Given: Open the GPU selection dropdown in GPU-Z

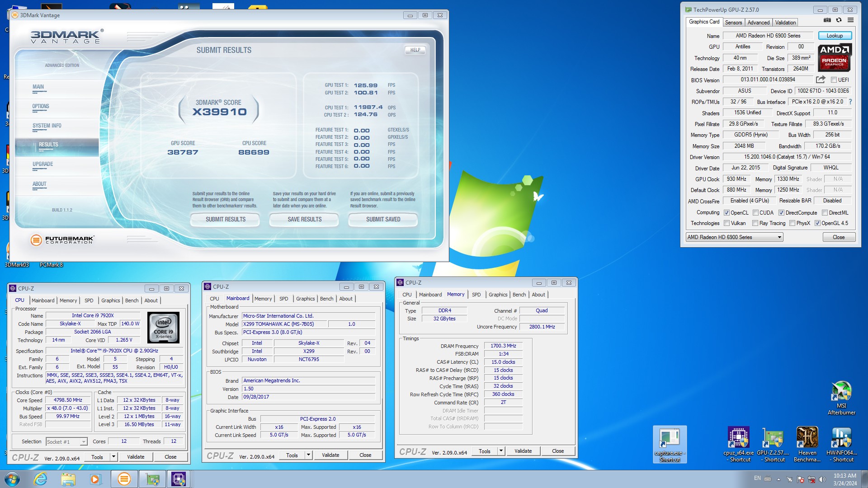Looking at the screenshot, I should point(734,237).
